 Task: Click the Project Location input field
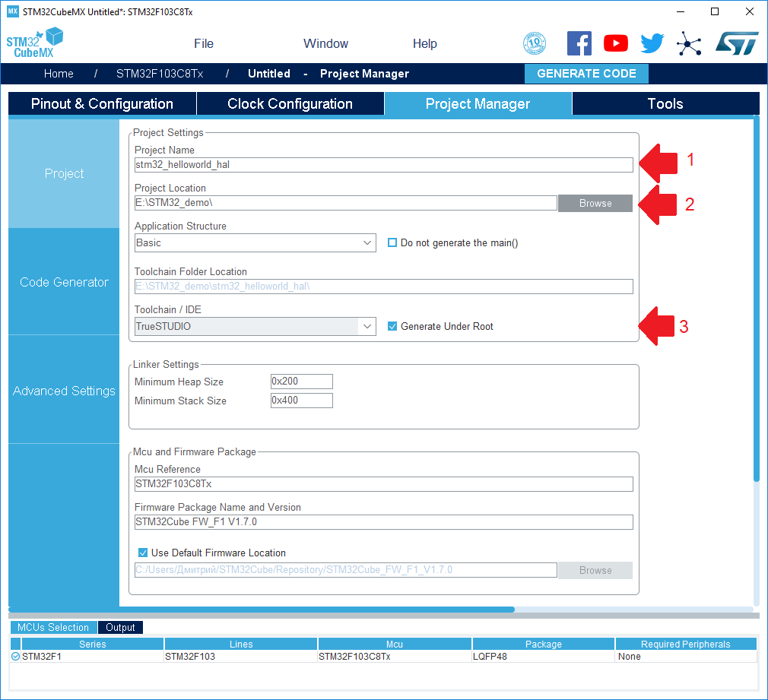(346, 203)
